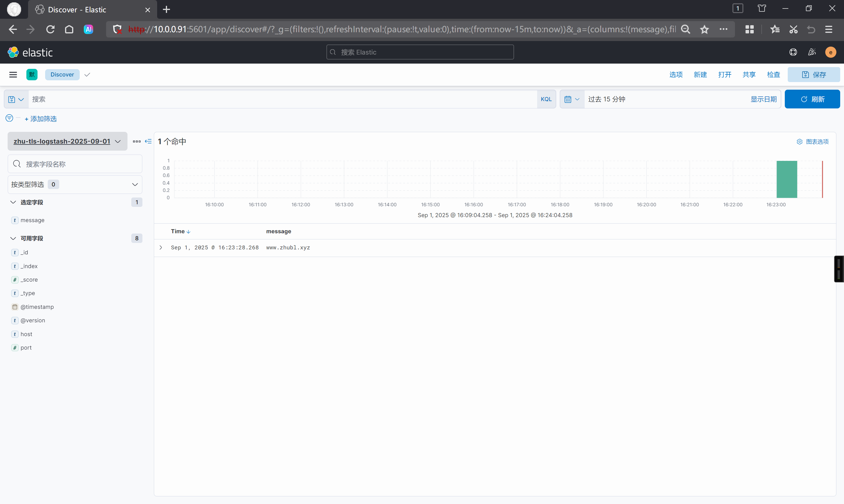Select the host available field
The height and width of the screenshot is (504, 844).
26,334
